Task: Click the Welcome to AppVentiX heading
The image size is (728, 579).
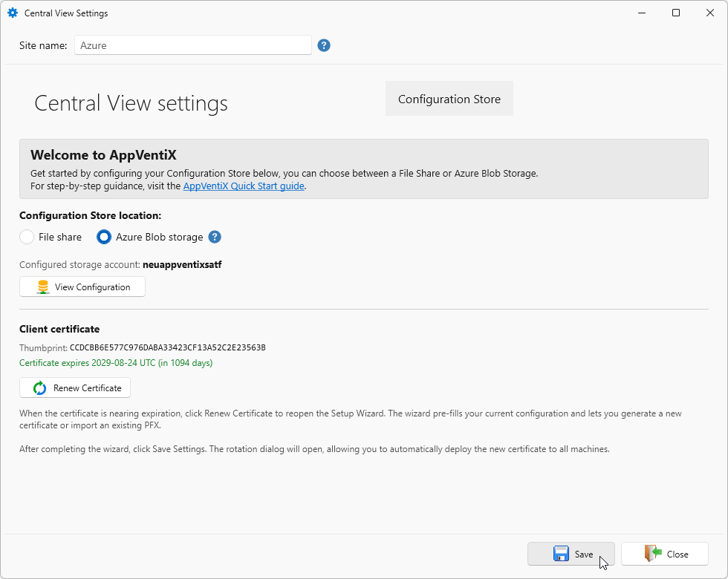Action: pyautogui.click(x=103, y=155)
